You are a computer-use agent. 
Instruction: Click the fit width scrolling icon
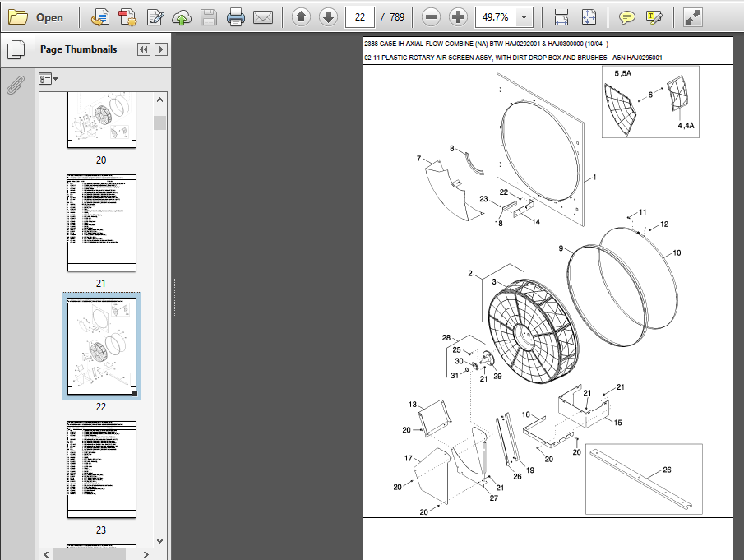pyautogui.click(x=561, y=17)
